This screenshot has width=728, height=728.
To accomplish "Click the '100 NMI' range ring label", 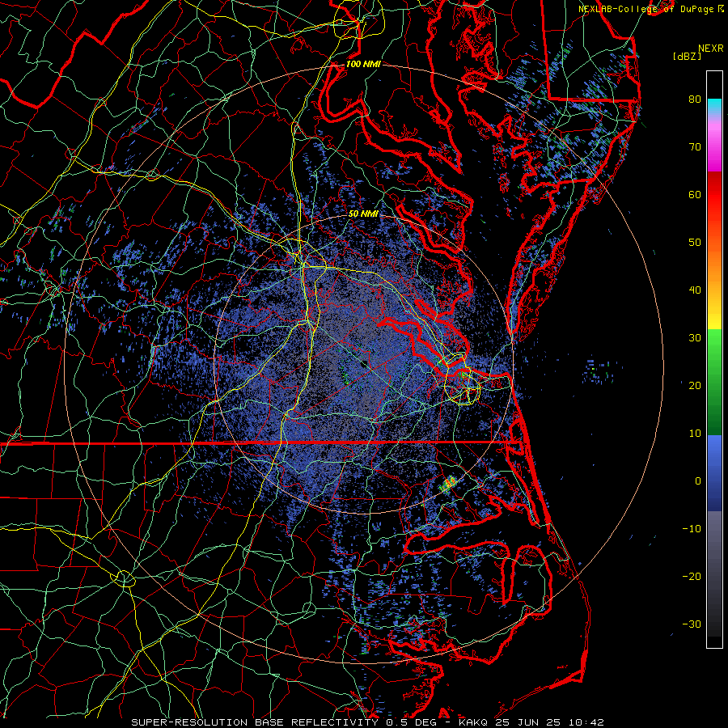I will click(363, 64).
